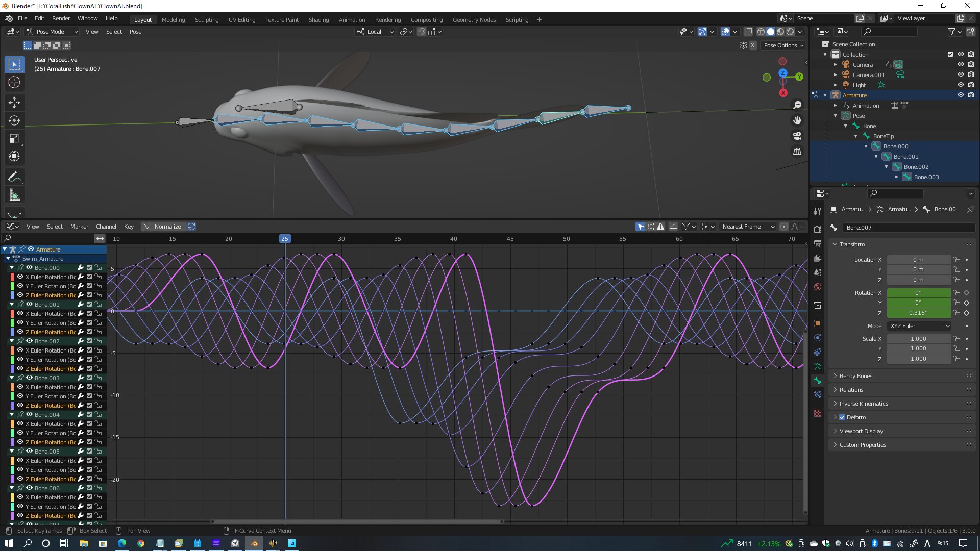Hide the Light object in outliner
Screen dimensions: 980x551
[961, 85]
